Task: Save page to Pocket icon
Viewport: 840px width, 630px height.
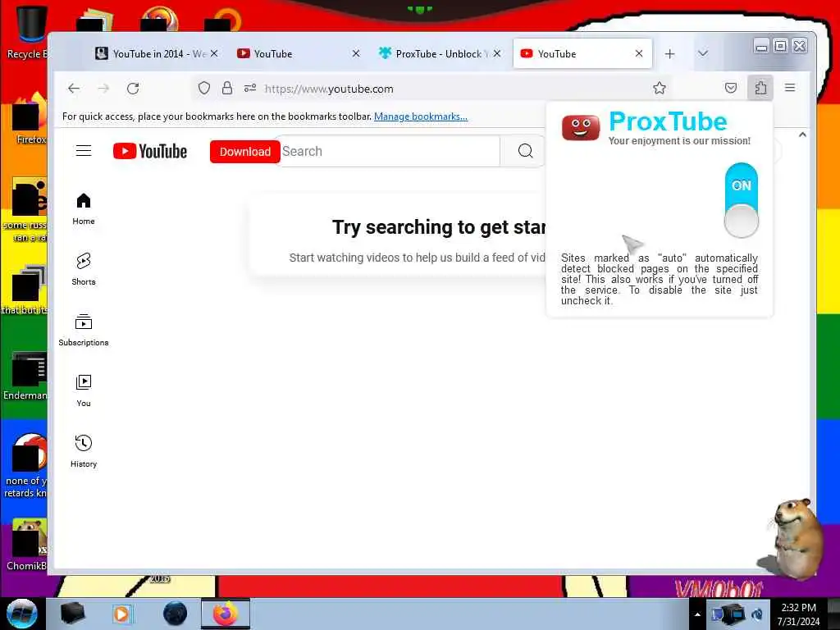Action: (731, 88)
